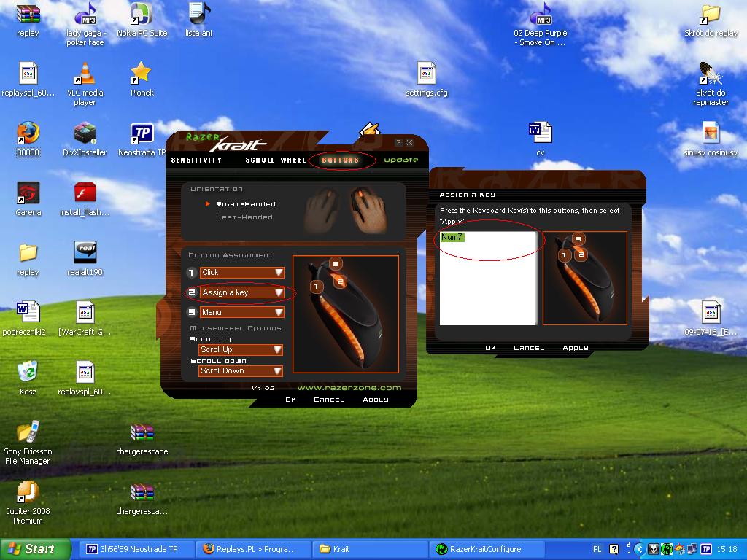Click the green update link
Image resolution: width=747 pixels, height=560 pixels.
click(401, 160)
